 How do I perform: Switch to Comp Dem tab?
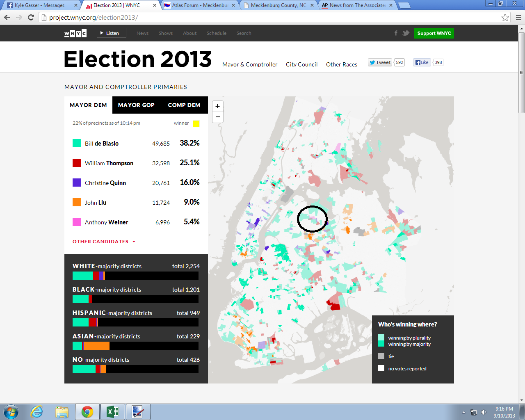click(x=184, y=105)
